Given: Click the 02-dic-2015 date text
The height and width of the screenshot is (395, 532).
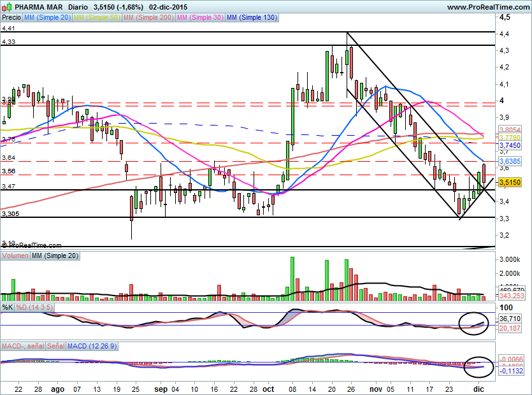Looking at the screenshot, I should 168,7.
